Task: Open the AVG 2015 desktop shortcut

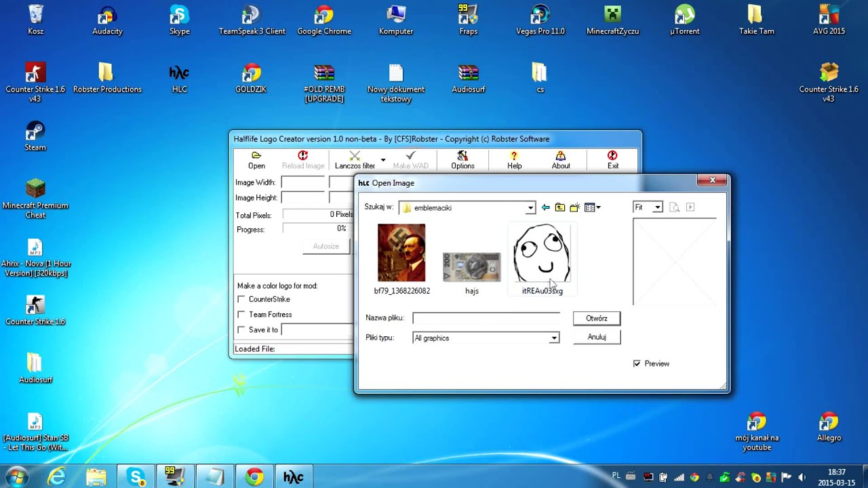Action: (x=829, y=20)
